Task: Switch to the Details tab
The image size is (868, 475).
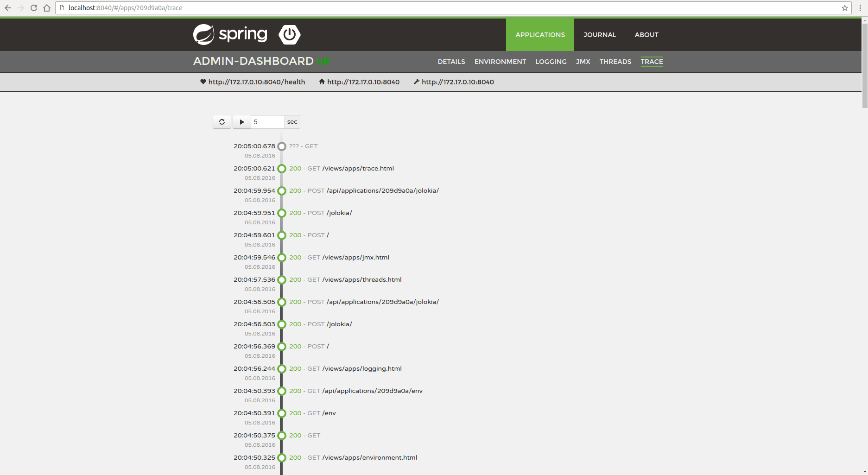Action: [x=451, y=62]
